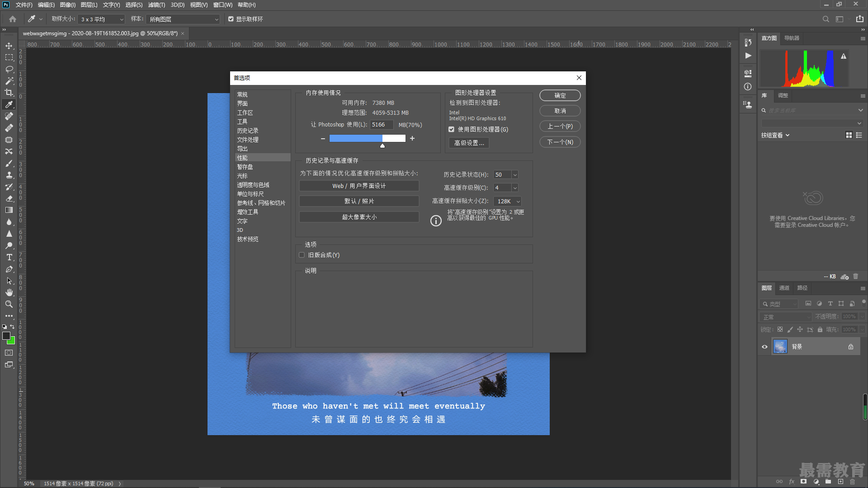Viewport: 868px width, 488px height.
Task: Open Cache Levels dropdown arrow
Action: (514, 188)
